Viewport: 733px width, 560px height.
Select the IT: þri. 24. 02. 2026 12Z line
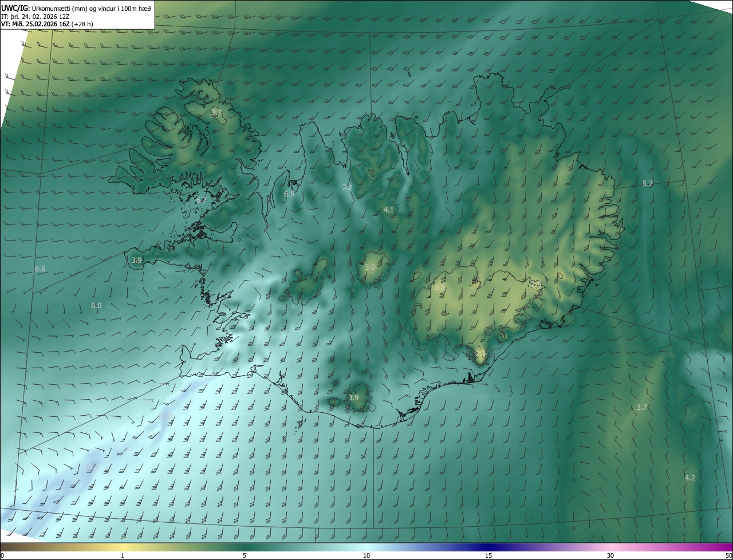(36, 17)
